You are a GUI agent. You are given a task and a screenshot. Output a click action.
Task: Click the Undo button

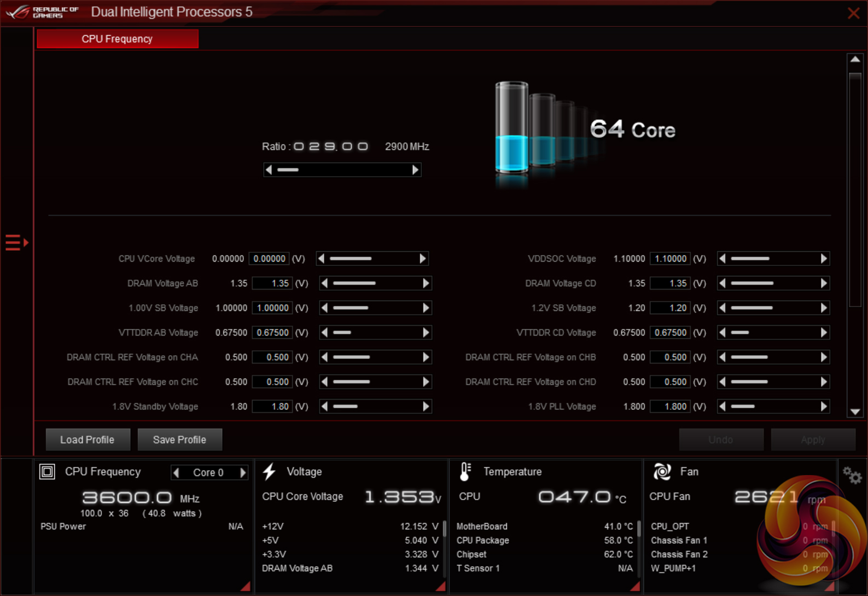[x=721, y=439]
